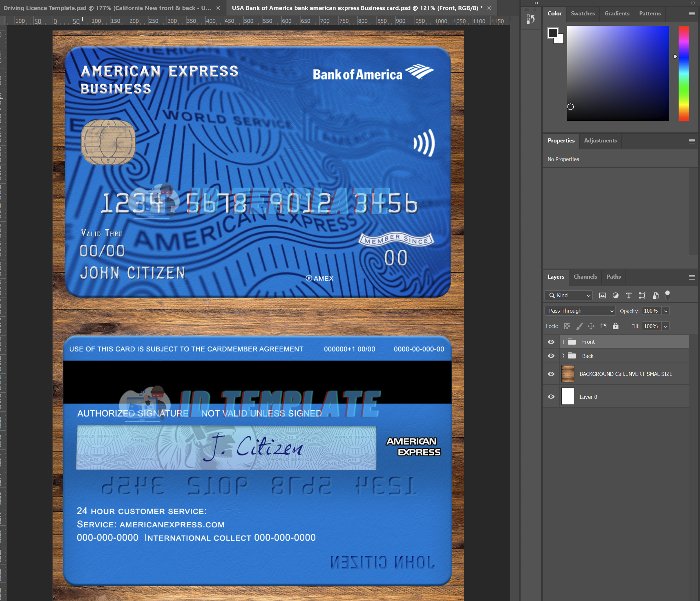Open the Patterns tab
Viewport: 700px width, 601px height.
pos(650,14)
